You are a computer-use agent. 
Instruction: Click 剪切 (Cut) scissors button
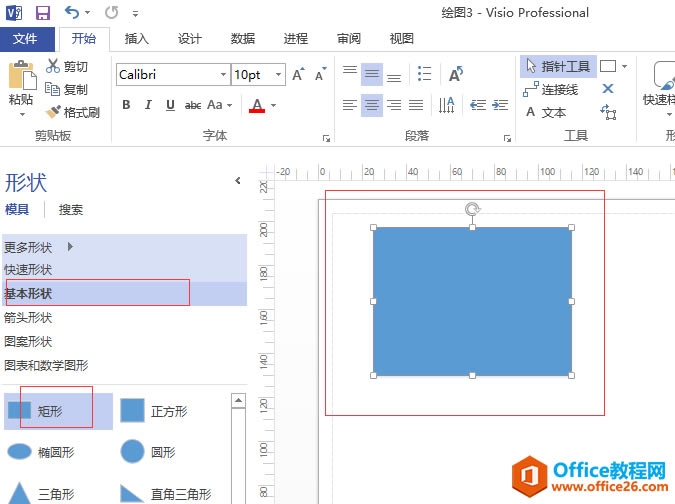[x=67, y=66]
